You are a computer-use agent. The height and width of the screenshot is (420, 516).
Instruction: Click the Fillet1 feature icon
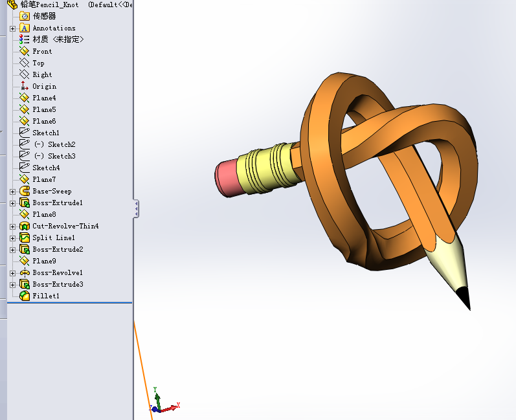pyautogui.click(x=25, y=296)
